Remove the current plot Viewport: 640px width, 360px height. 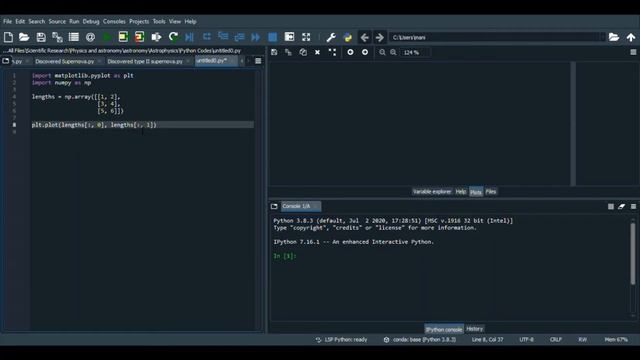coord(317,52)
